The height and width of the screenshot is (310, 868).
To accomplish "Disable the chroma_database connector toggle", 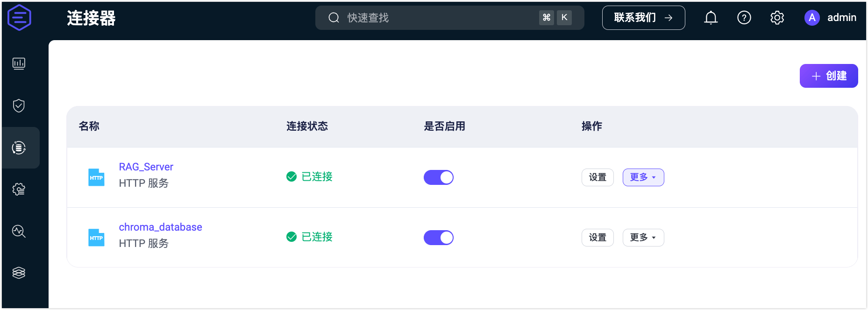I will click(x=438, y=238).
